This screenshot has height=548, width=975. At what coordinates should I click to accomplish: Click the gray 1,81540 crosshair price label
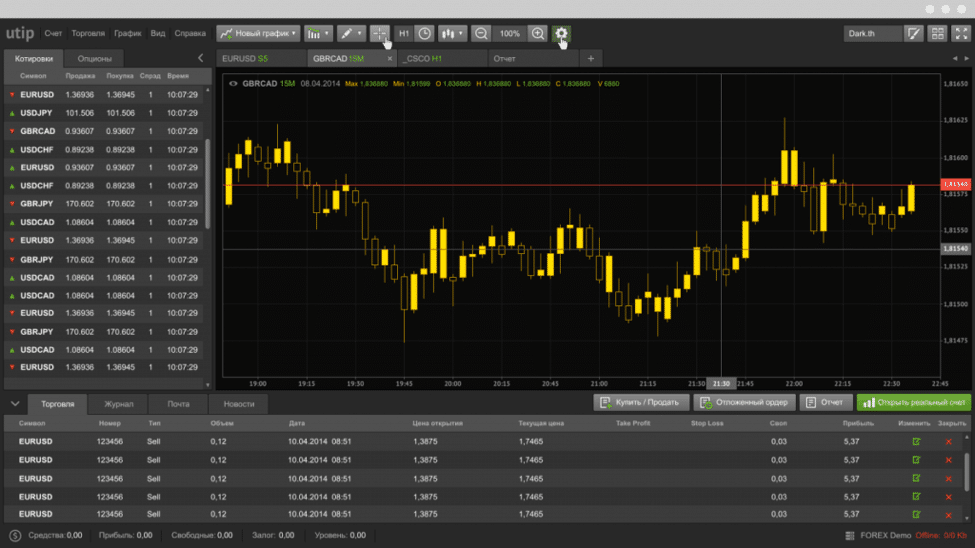click(x=956, y=249)
